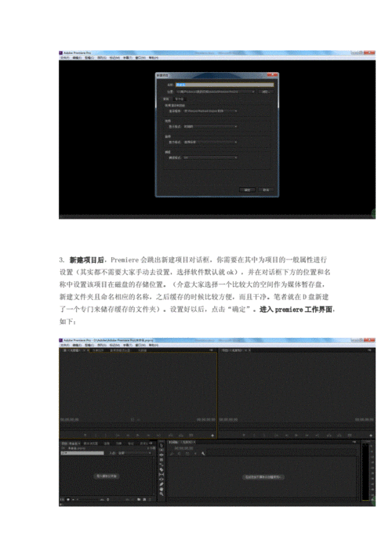Create a new bin in the Project panel
Image resolution: width=392 pixels, height=554 pixels.
point(139,500)
